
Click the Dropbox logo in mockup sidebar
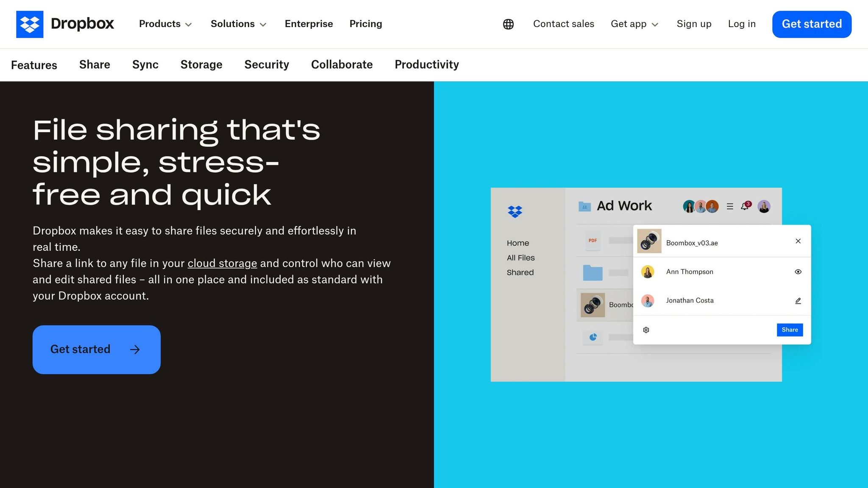(x=515, y=211)
